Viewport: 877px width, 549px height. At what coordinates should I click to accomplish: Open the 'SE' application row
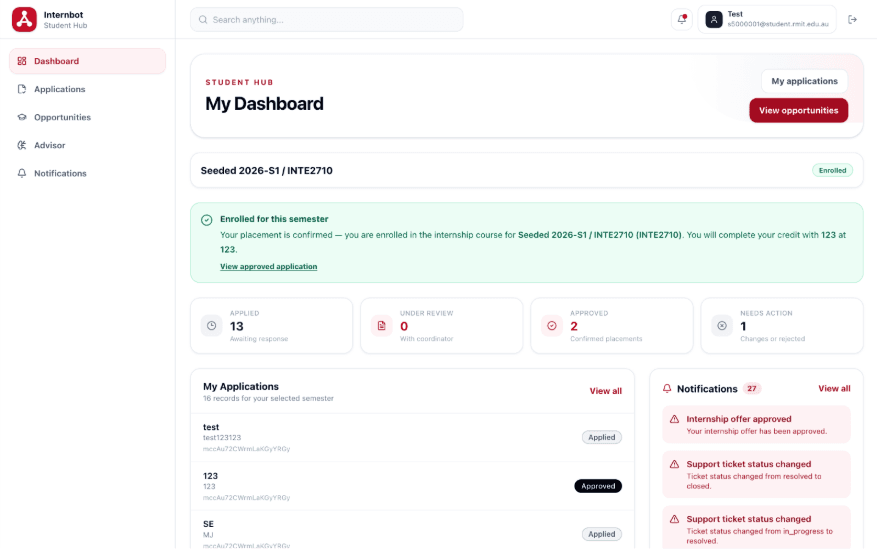[x=412, y=531]
